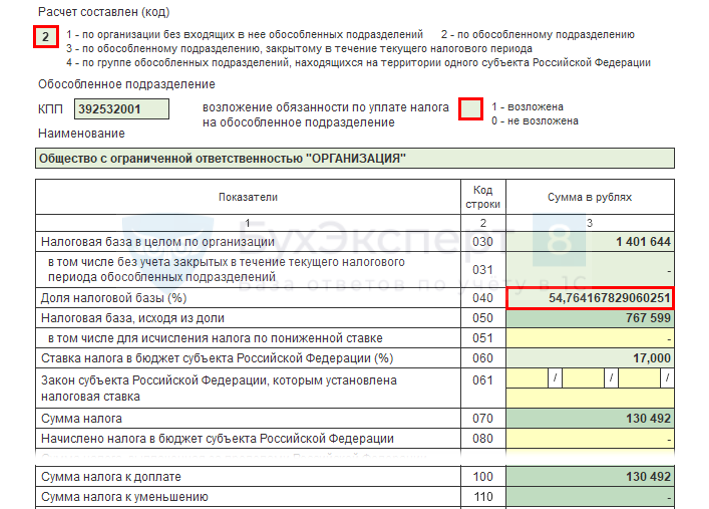Click line code 100 cell

coord(483,476)
